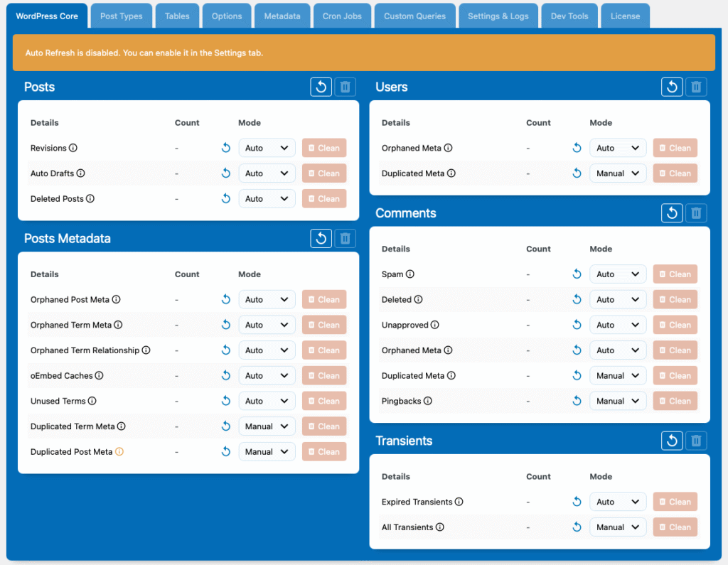The width and height of the screenshot is (728, 565).
Task: Show info for Expired Transients
Action: click(x=459, y=502)
